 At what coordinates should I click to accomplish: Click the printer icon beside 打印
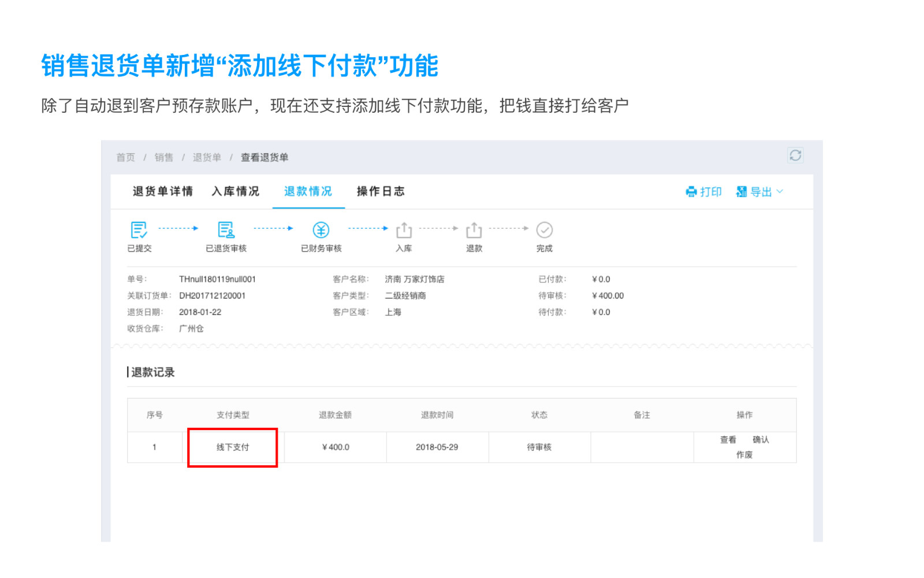tap(691, 192)
